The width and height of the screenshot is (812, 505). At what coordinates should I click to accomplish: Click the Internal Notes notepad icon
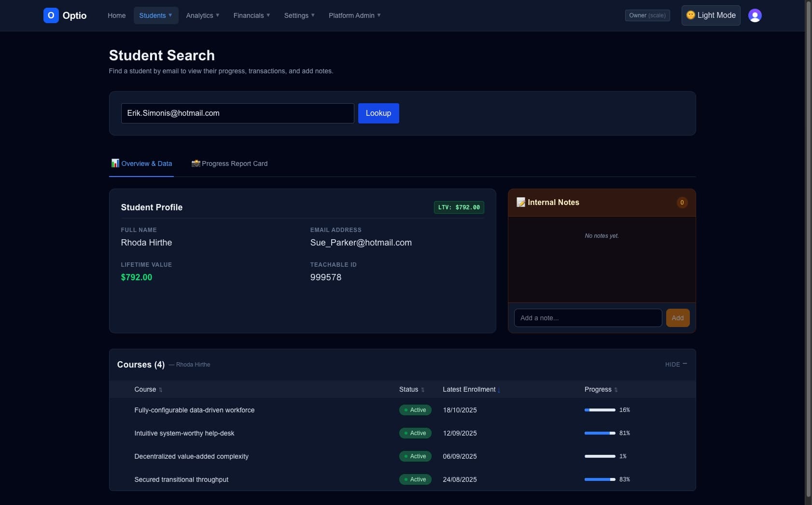[x=520, y=203]
